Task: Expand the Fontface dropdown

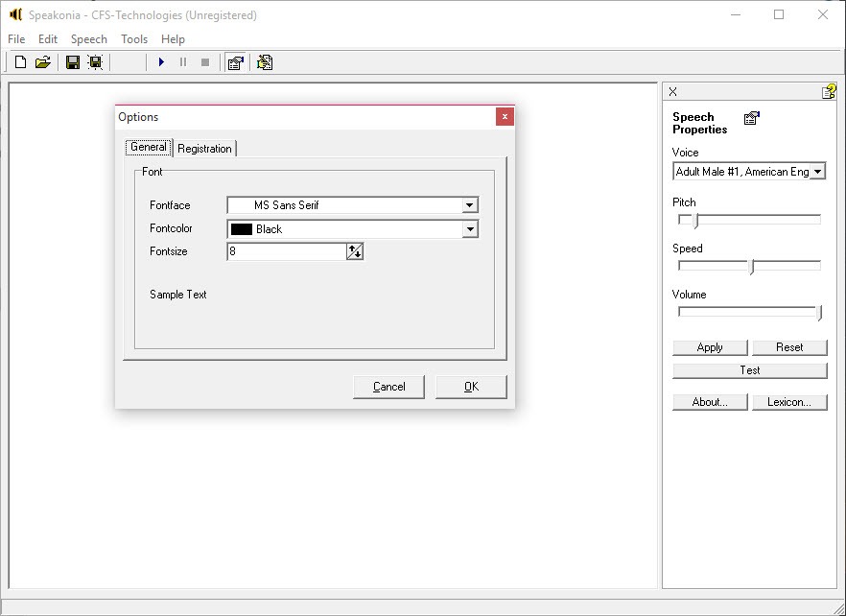Action: click(469, 205)
